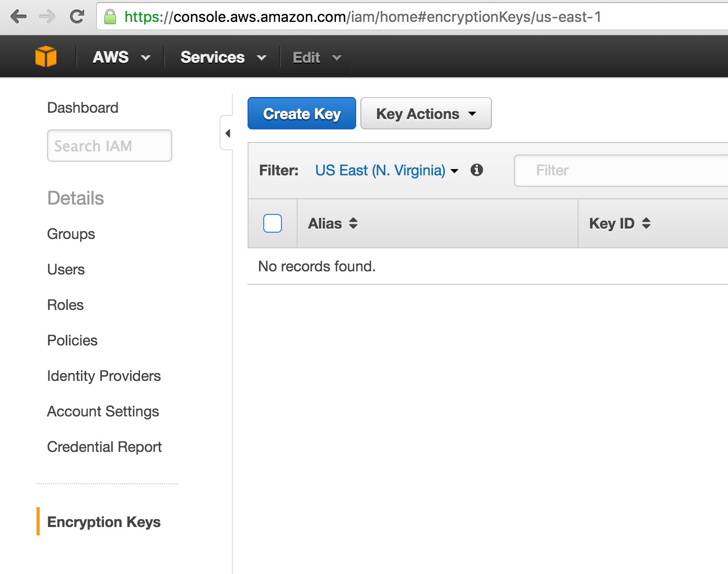Open Roles in the sidebar

[x=65, y=305]
